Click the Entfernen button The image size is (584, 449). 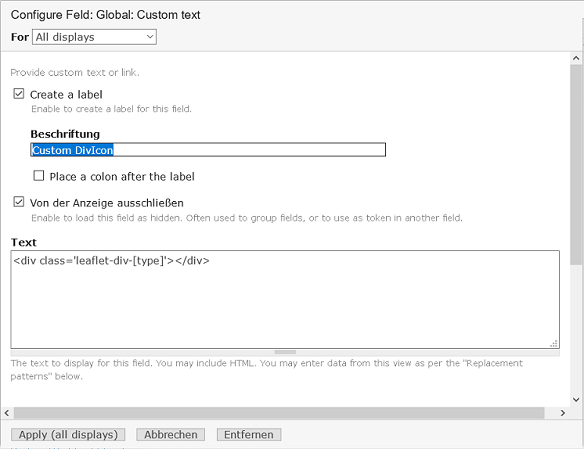(249, 434)
